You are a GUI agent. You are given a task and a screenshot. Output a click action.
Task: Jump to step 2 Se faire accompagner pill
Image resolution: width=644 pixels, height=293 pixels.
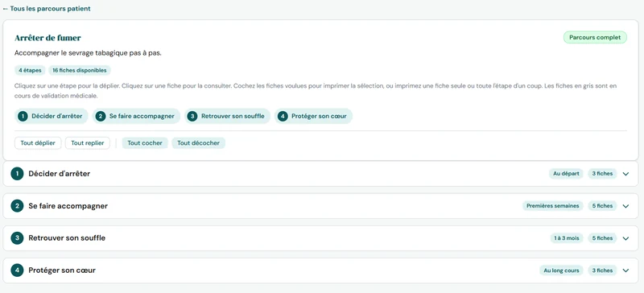[x=136, y=116]
